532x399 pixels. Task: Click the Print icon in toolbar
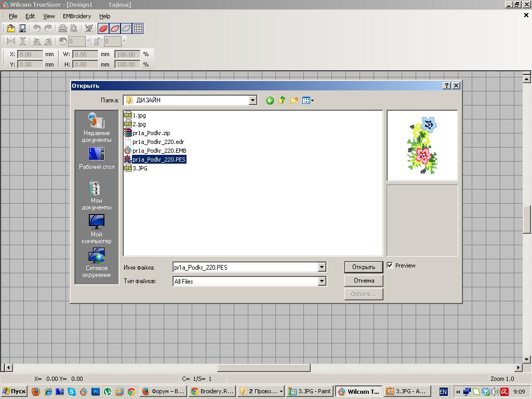pyautogui.click(x=63, y=29)
